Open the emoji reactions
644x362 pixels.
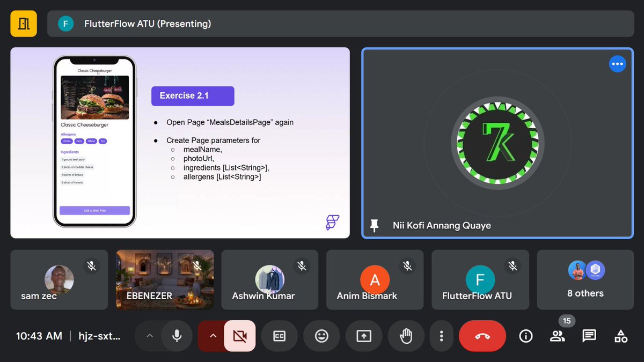321,336
